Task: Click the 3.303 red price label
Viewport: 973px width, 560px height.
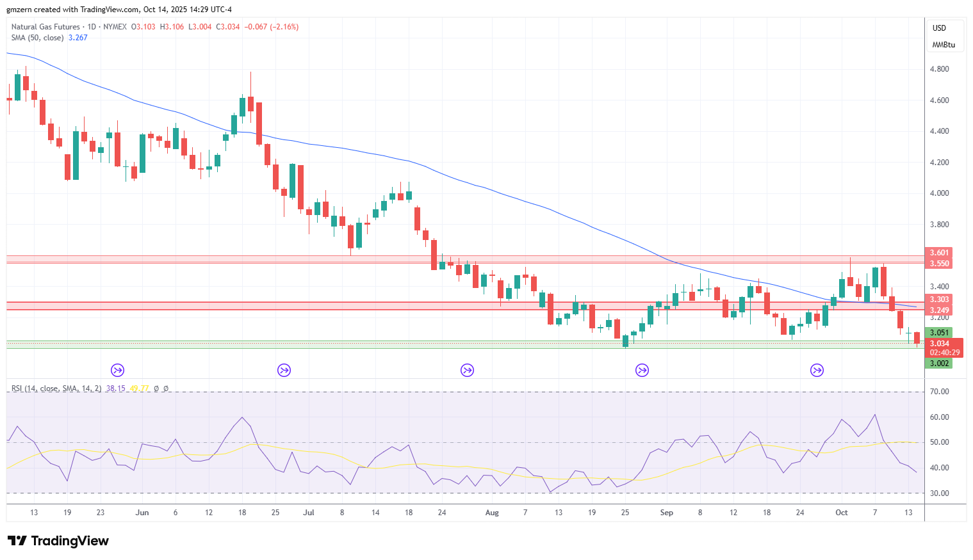Action: [939, 300]
